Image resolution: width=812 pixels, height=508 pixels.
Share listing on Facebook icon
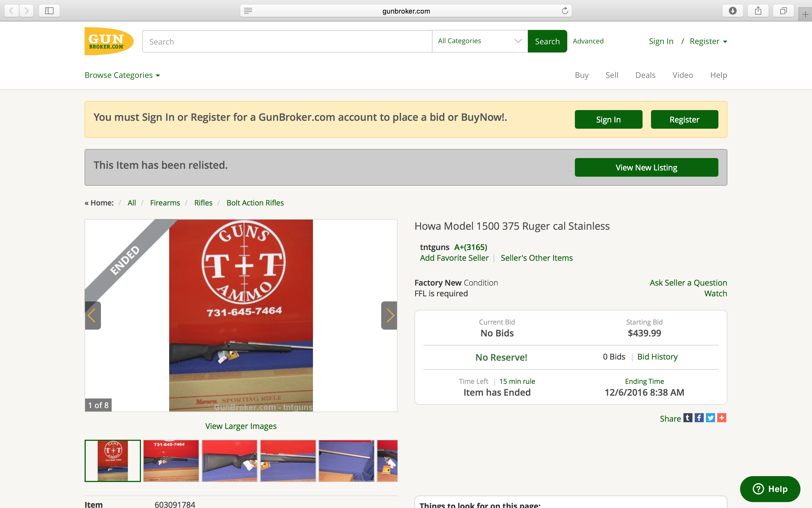pyautogui.click(x=699, y=418)
